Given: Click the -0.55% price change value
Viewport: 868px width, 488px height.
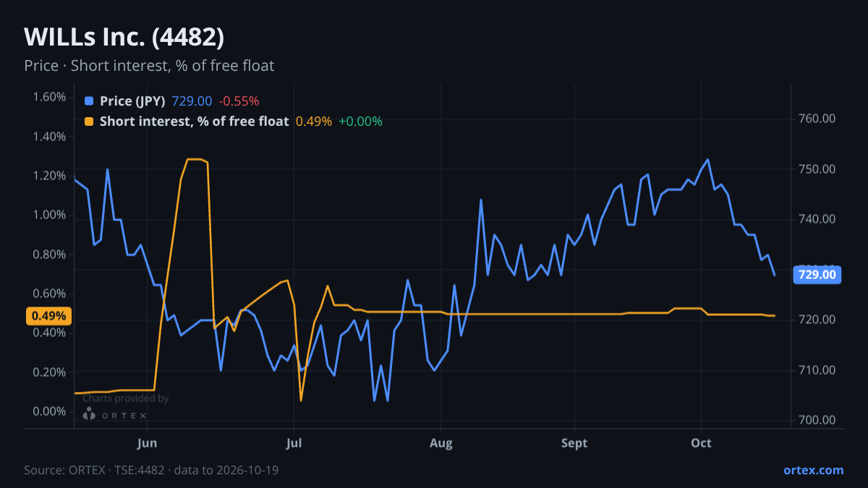Looking at the screenshot, I should [x=239, y=101].
